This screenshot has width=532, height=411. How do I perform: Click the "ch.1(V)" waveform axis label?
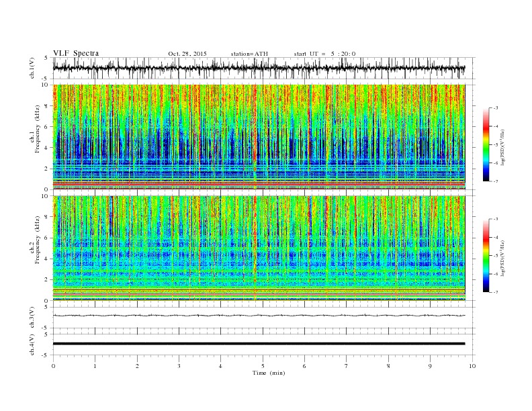32,68
